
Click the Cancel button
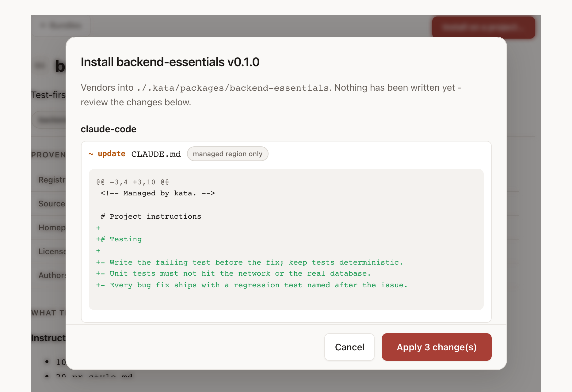(349, 347)
